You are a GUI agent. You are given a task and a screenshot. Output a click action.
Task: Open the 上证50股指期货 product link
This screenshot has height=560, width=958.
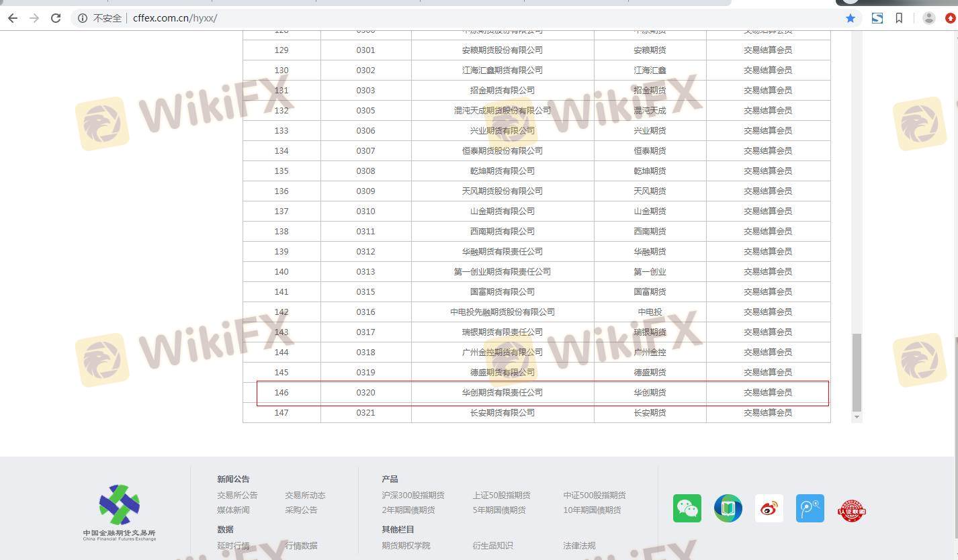pos(501,495)
